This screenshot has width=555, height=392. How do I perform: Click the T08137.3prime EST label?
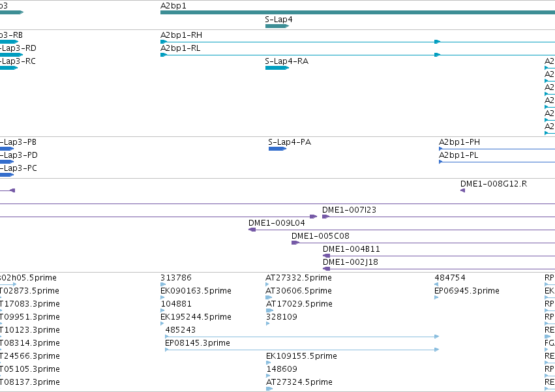coord(30,382)
